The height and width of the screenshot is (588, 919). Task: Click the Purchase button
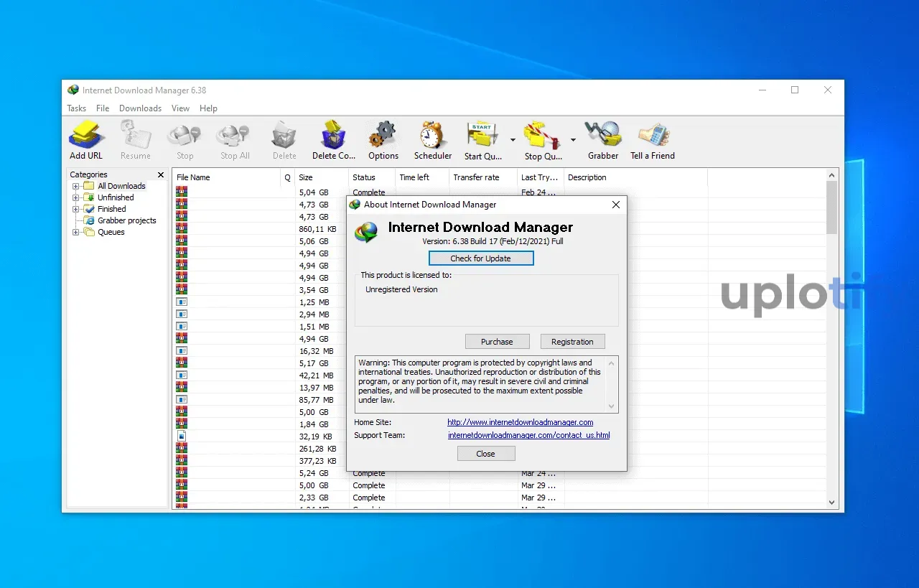497,342
